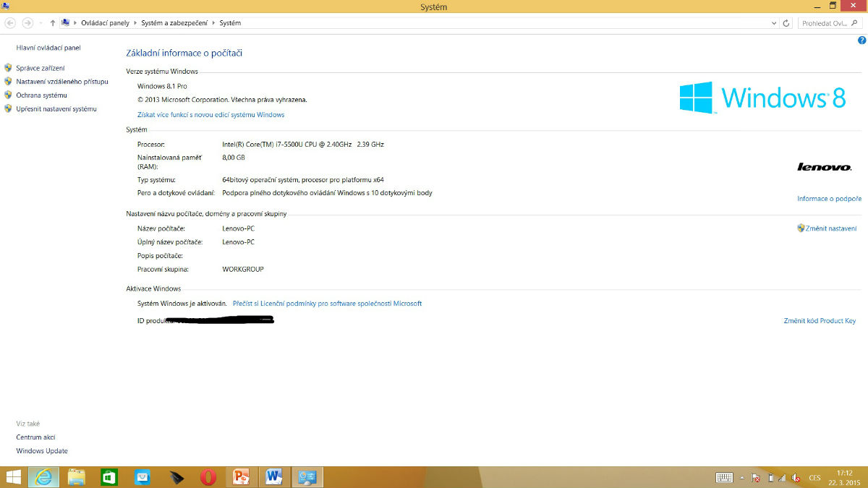Show hidden system tray icons
This screenshot has width=868, height=488.
(741, 477)
